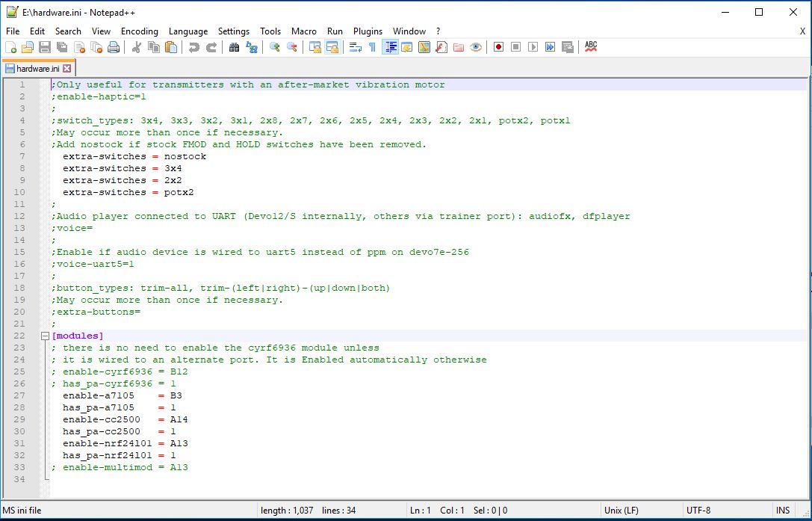Click the Undo arrow icon
Viewport: 812px width, 521px height.
coord(193,47)
